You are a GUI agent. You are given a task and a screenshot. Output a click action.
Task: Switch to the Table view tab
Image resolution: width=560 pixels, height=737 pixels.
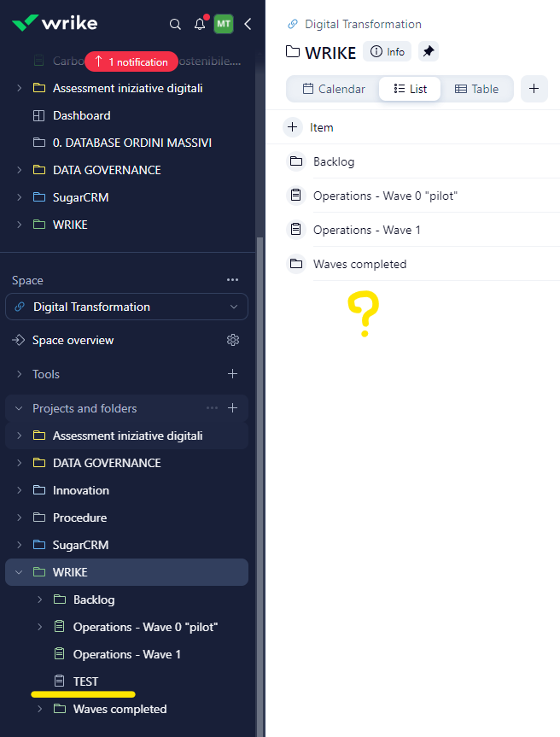(476, 89)
